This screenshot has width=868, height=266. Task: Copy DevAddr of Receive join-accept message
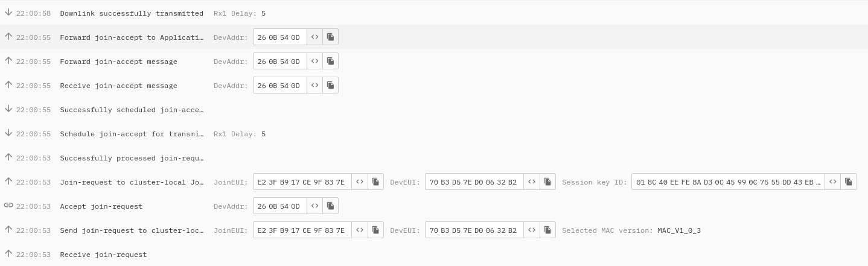pyautogui.click(x=330, y=86)
